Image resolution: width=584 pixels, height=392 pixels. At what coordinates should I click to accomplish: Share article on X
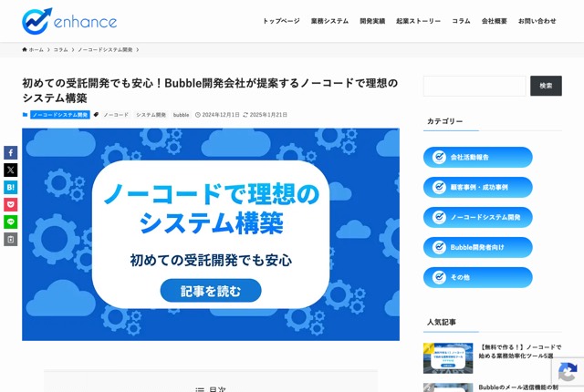tap(11, 170)
